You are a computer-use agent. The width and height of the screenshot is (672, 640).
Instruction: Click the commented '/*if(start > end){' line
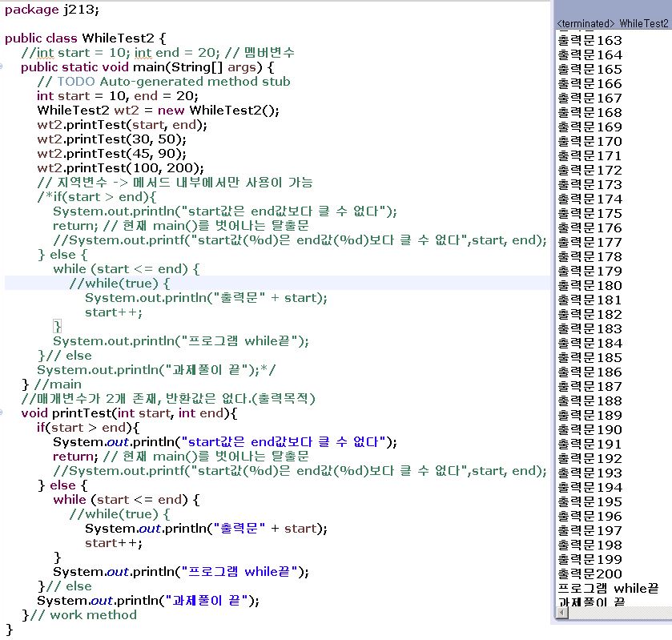click(x=97, y=197)
